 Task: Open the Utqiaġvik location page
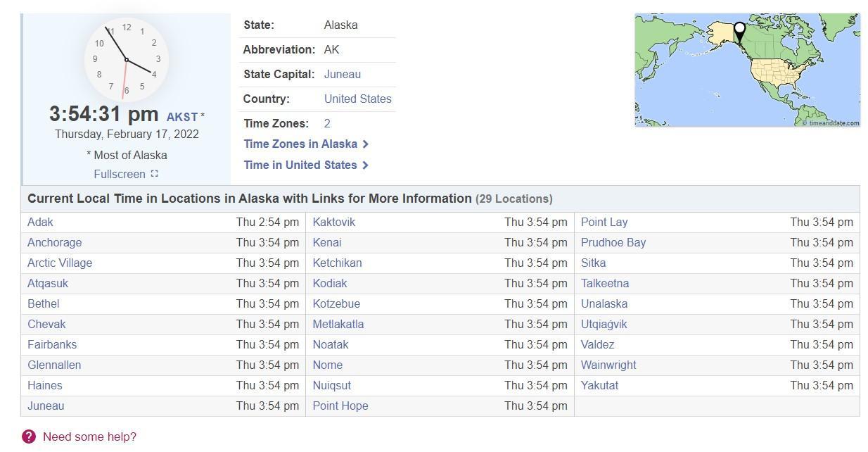[604, 325]
